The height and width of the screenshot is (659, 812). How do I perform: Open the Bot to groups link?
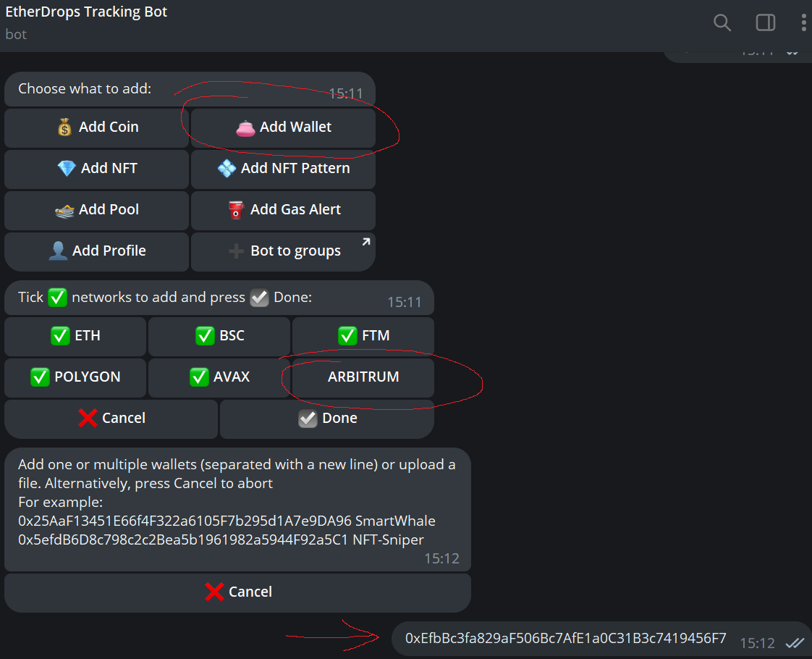click(283, 252)
